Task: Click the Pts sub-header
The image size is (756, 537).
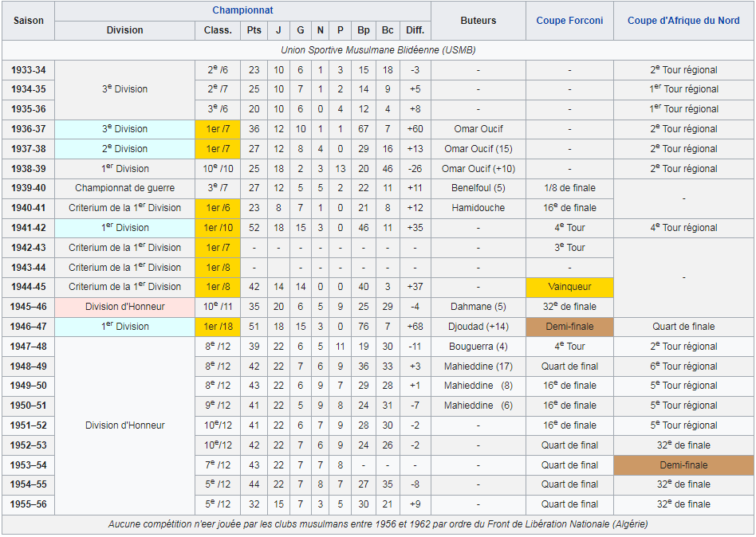Action: [254, 29]
